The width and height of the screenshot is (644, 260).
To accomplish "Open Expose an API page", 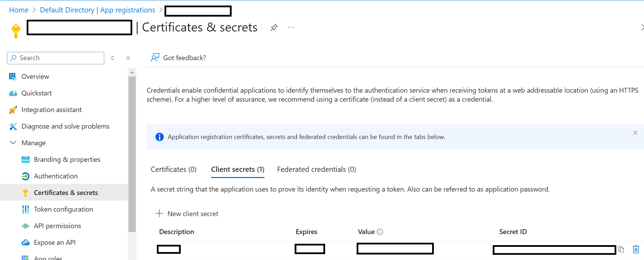I will (55, 242).
